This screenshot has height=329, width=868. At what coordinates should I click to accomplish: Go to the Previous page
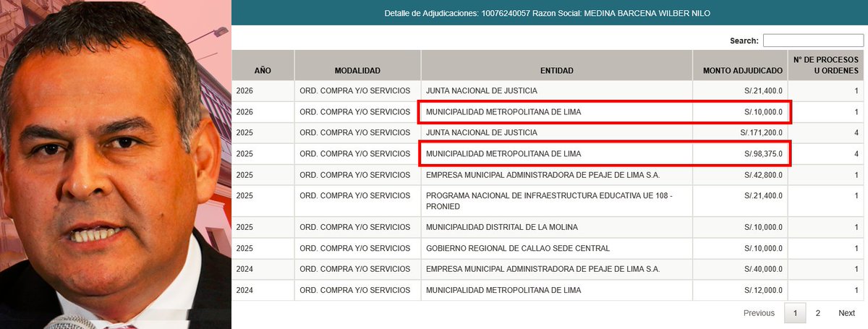[x=759, y=313]
